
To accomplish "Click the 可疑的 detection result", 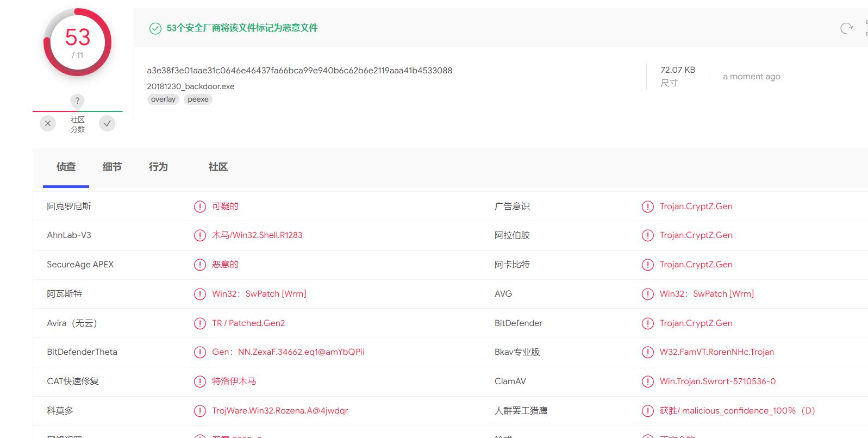I will tap(225, 207).
